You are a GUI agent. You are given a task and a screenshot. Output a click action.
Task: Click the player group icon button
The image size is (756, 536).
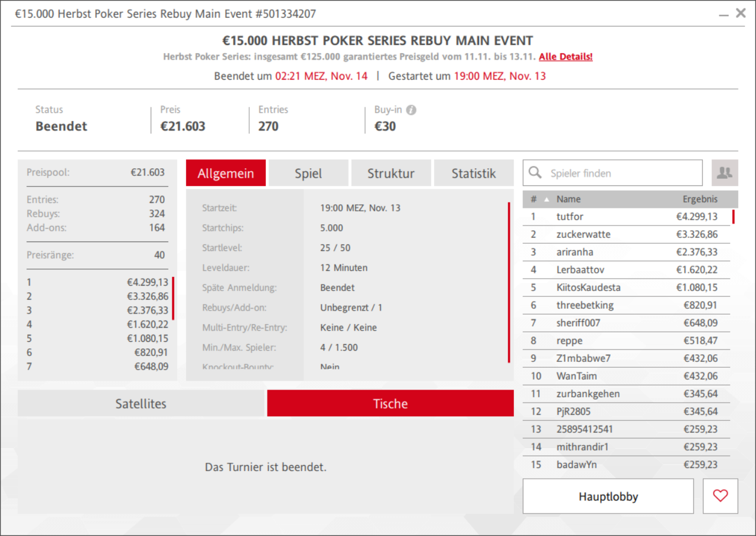[724, 173]
